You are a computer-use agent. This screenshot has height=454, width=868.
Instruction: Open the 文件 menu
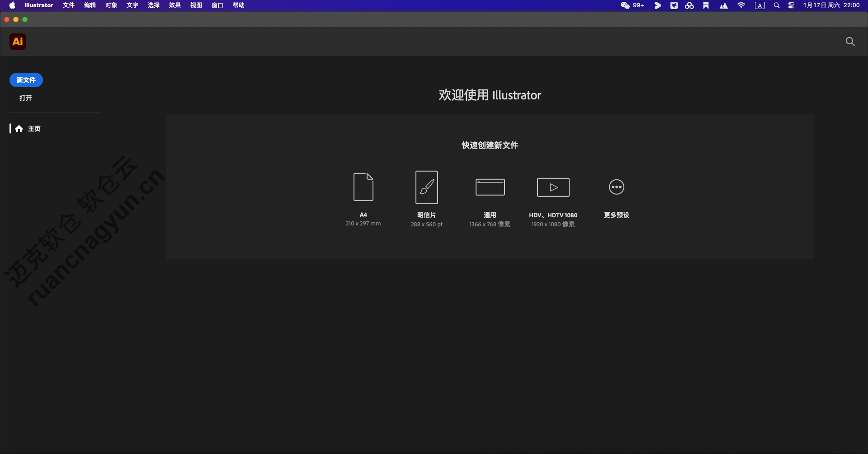(x=68, y=5)
